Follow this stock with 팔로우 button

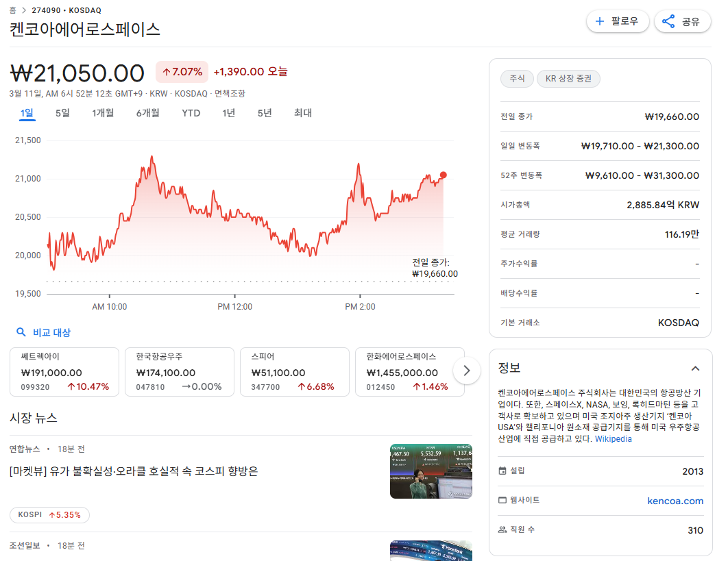(618, 21)
